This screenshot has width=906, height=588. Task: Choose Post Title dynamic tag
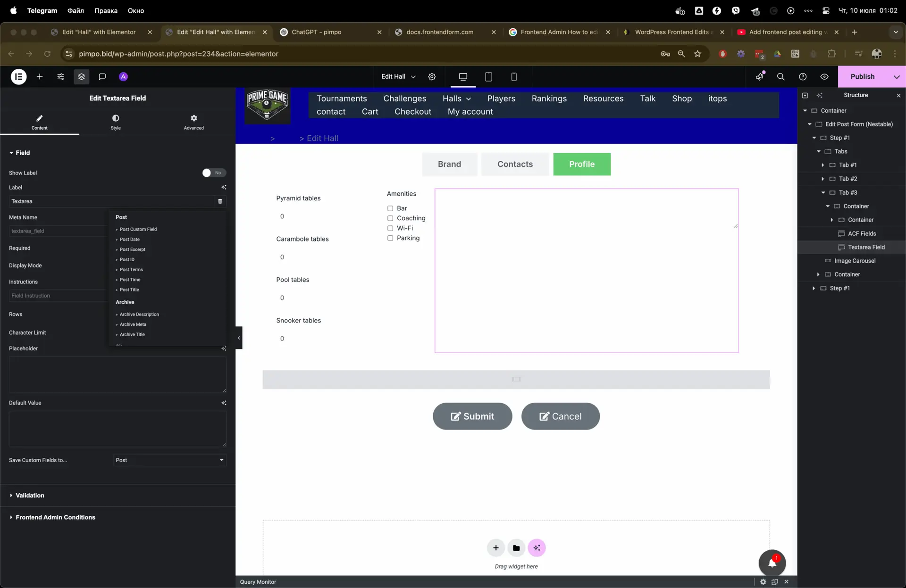[129, 290]
